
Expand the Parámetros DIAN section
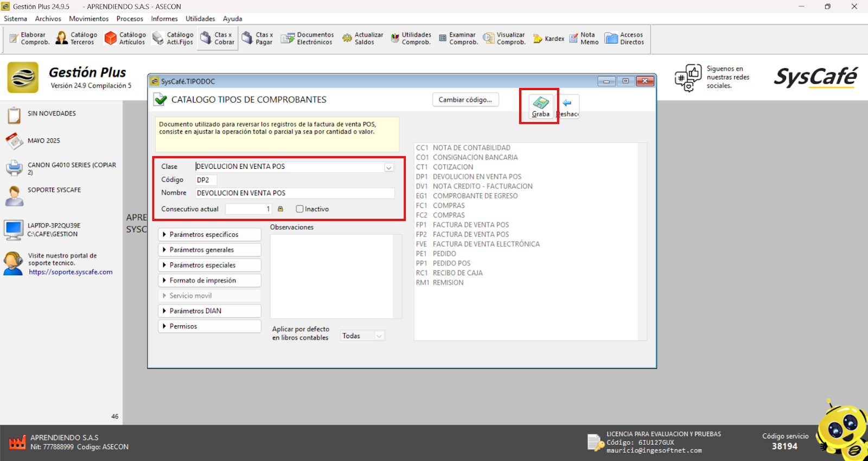pos(209,311)
